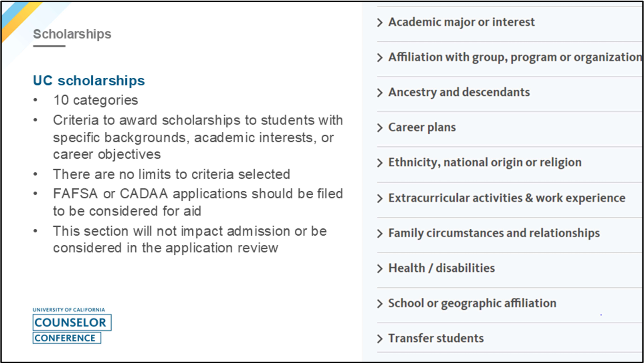Expand the Extracurricular activities chevron icon
The height and width of the screenshot is (363, 644).
(380, 198)
